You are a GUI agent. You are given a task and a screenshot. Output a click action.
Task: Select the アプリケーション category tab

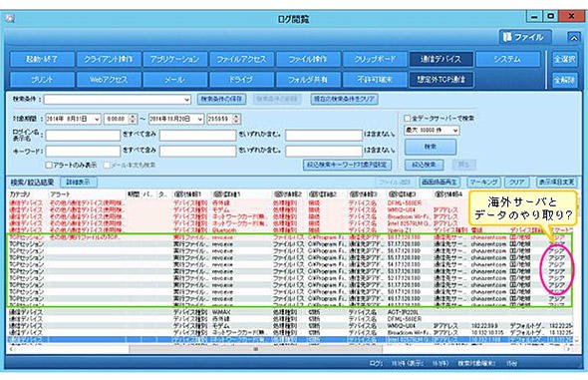174,59
